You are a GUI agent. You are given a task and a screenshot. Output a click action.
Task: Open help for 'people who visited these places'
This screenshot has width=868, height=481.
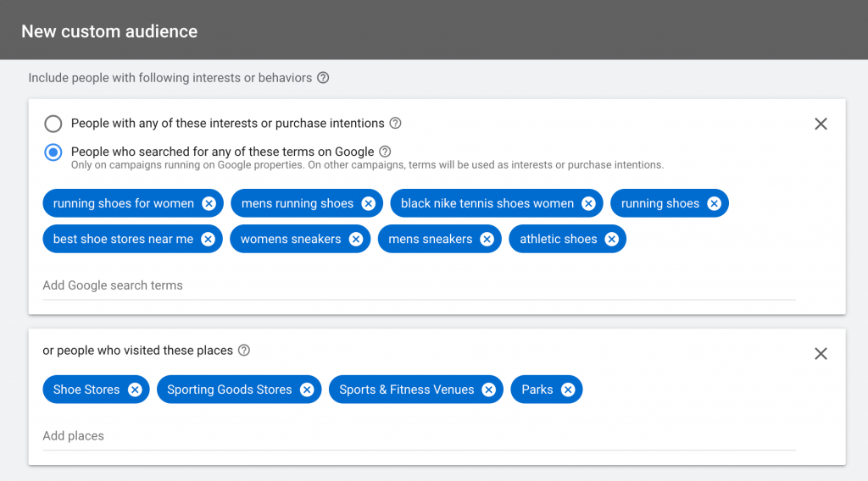[244, 351]
